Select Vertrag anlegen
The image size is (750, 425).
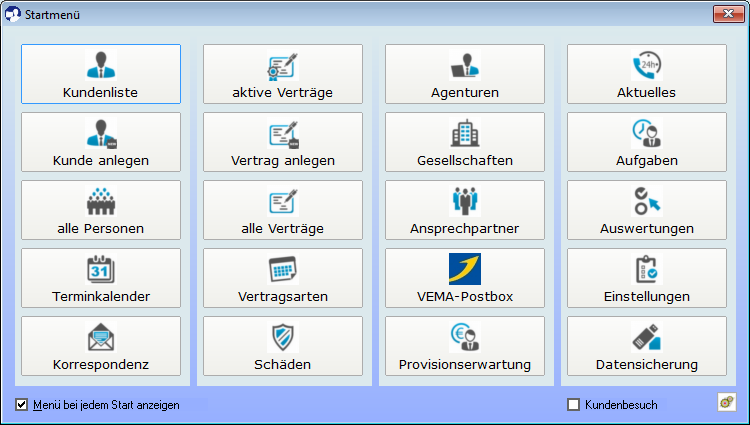click(x=283, y=142)
